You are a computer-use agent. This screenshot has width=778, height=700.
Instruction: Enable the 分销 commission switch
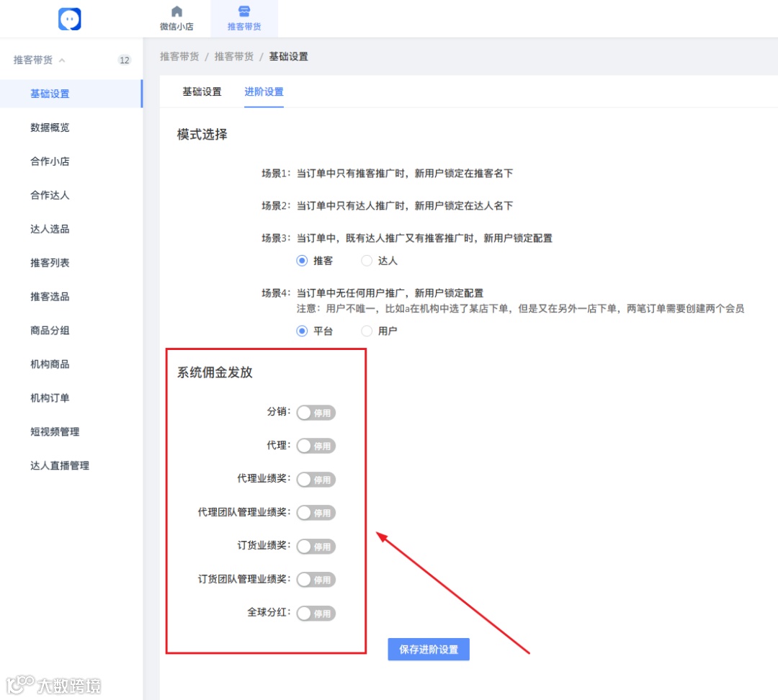[316, 413]
